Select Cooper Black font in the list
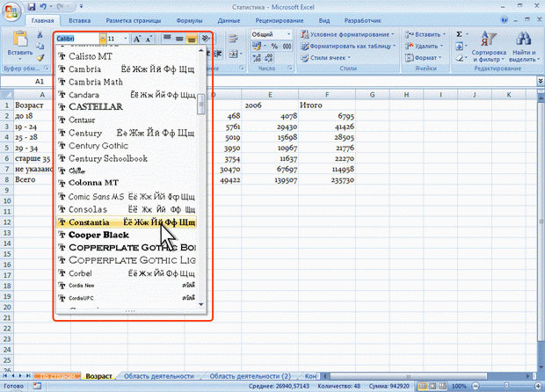 click(x=127, y=235)
